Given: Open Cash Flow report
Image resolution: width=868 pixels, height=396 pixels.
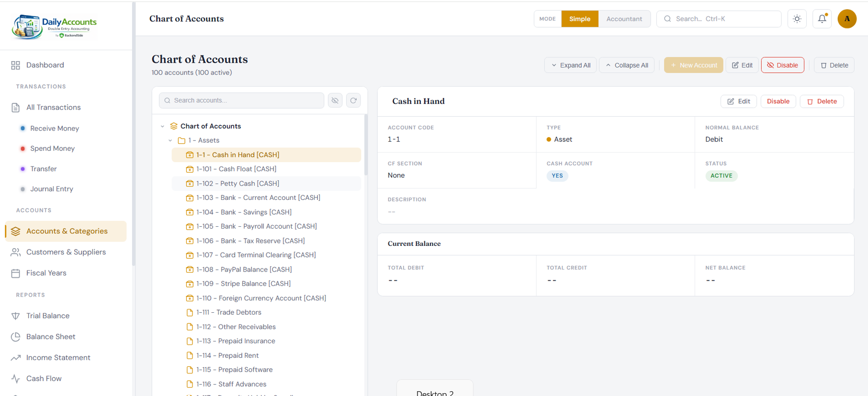Looking at the screenshot, I should 66,378.
